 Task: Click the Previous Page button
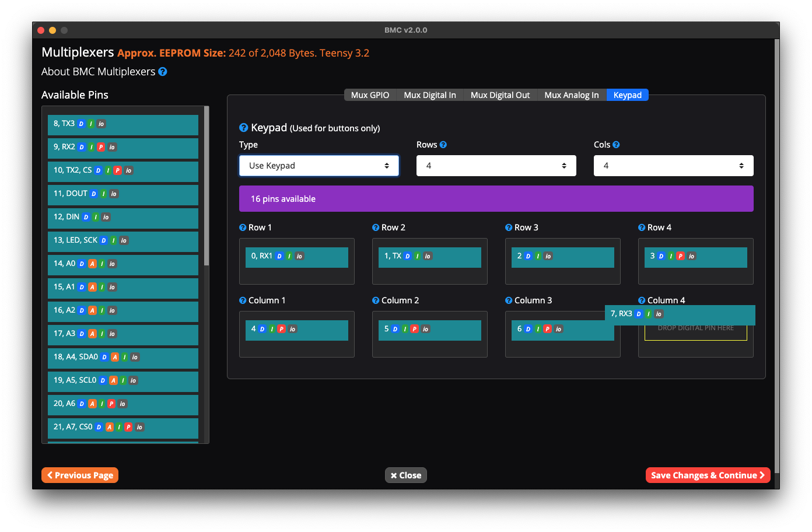coord(80,475)
